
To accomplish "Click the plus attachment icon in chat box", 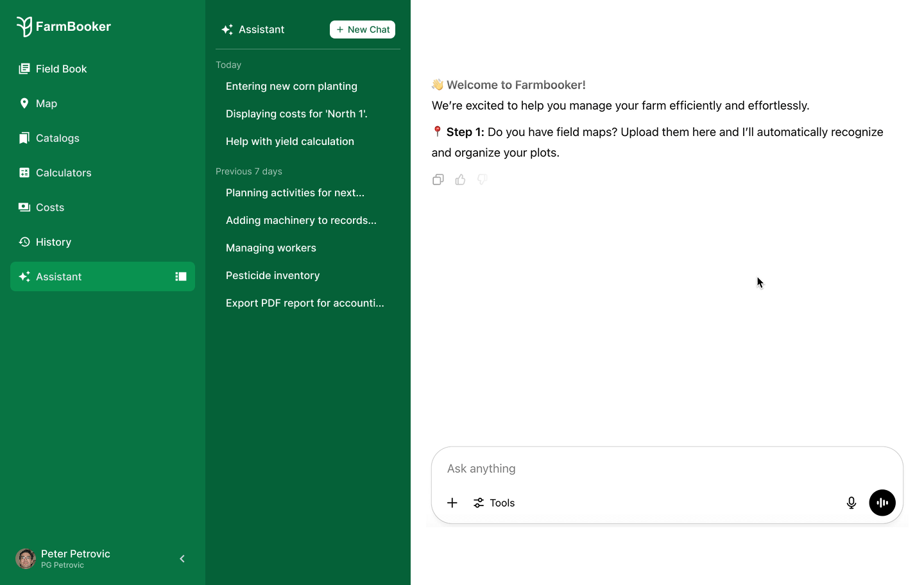I will 452,503.
